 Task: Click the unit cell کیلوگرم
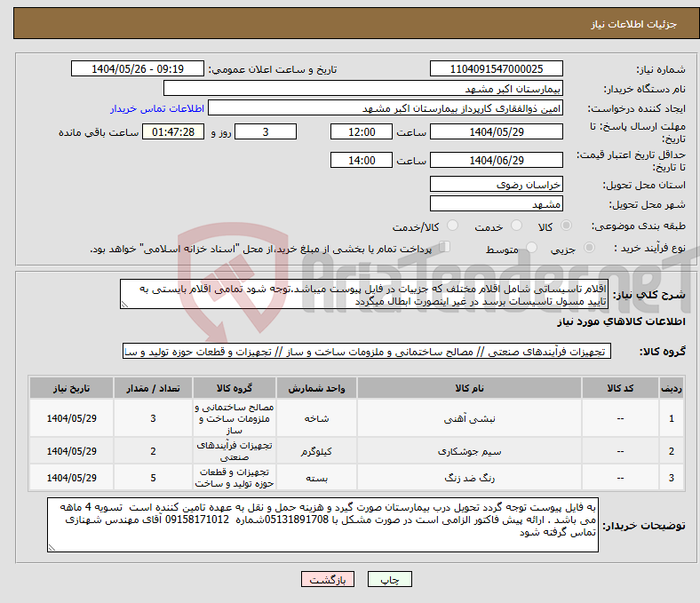pyautogui.click(x=316, y=451)
